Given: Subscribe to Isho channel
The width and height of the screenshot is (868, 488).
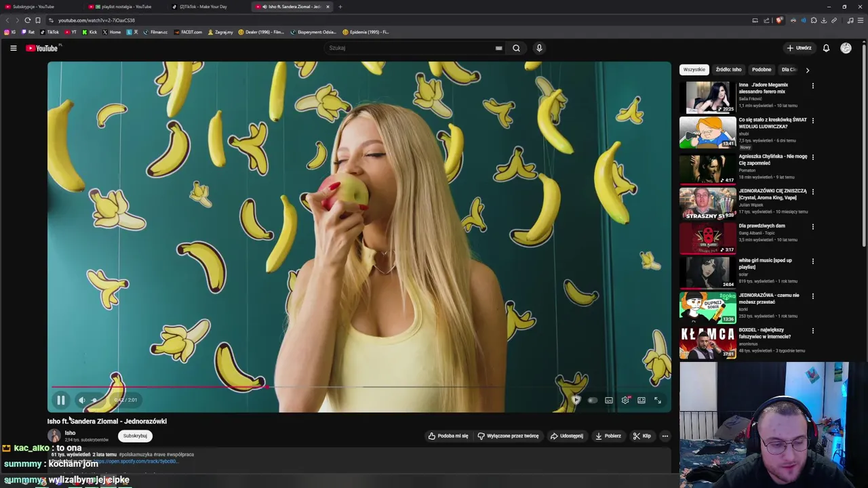Looking at the screenshot, I should pyautogui.click(x=135, y=436).
